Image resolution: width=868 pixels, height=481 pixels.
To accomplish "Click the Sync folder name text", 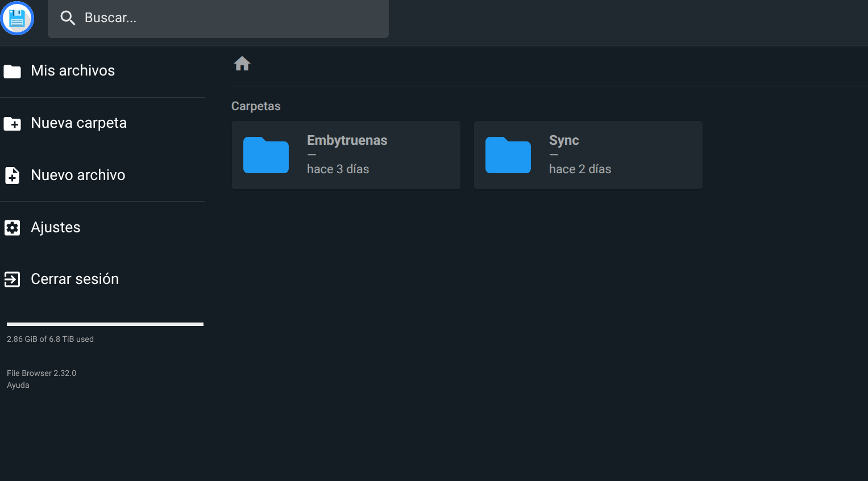I will click(x=564, y=140).
